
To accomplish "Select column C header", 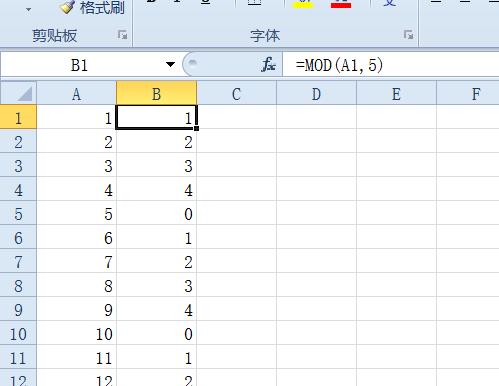I will (236, 94).
